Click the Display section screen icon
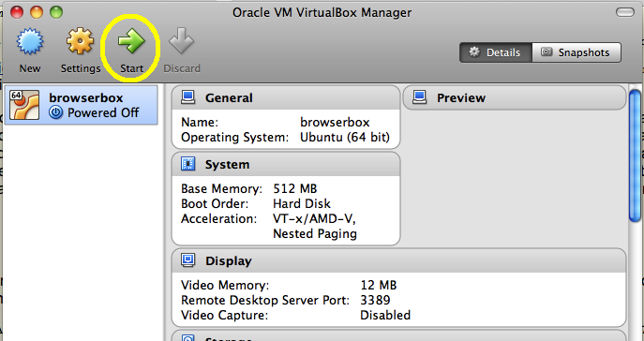644x341 pixels. [x=188, y=260]
